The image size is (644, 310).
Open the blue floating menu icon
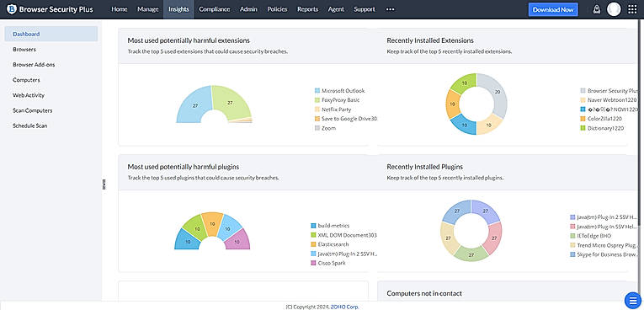pos(632,300)
